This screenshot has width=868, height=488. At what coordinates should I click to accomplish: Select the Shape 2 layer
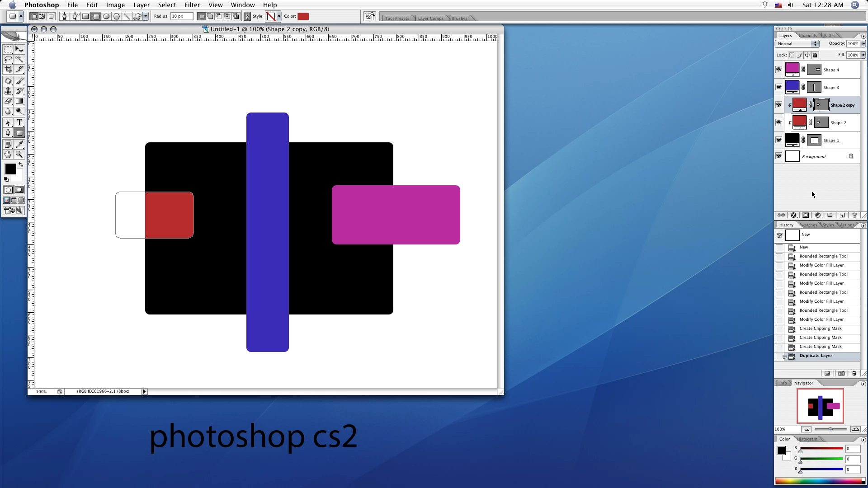point(838,122)
